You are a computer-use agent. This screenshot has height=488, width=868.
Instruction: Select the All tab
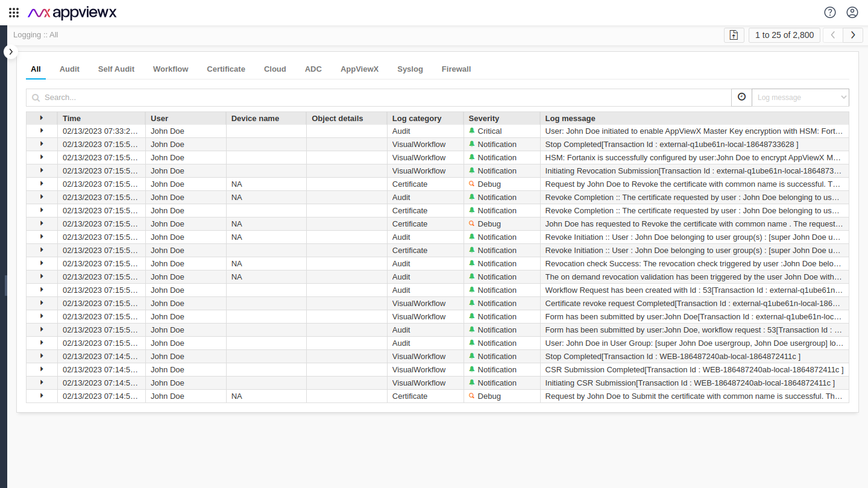pos(36,69)
